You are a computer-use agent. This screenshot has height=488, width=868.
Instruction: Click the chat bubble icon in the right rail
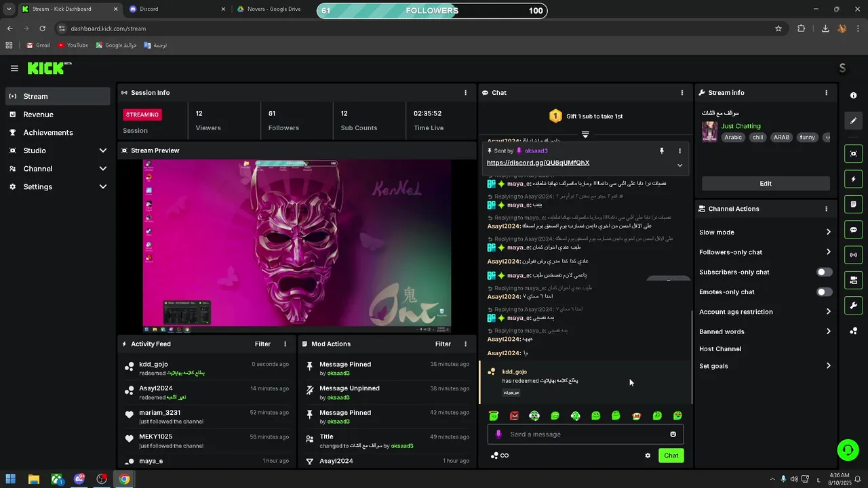tap(854, 230)
